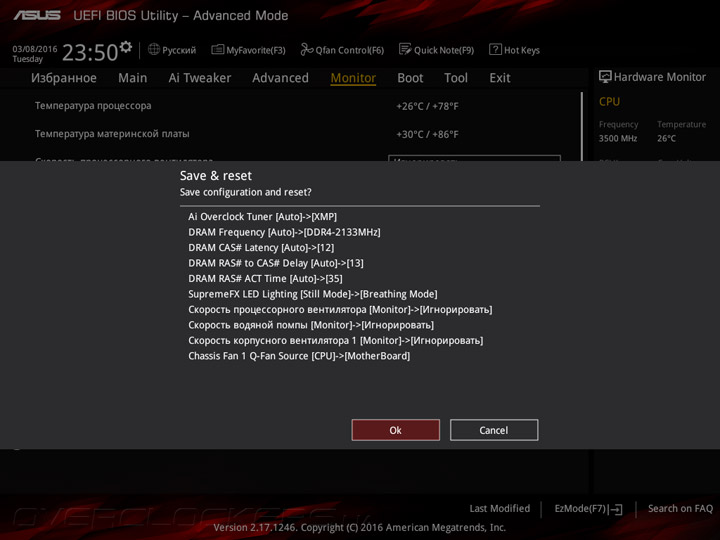Click Ok to save and reset

pos(395,430)
